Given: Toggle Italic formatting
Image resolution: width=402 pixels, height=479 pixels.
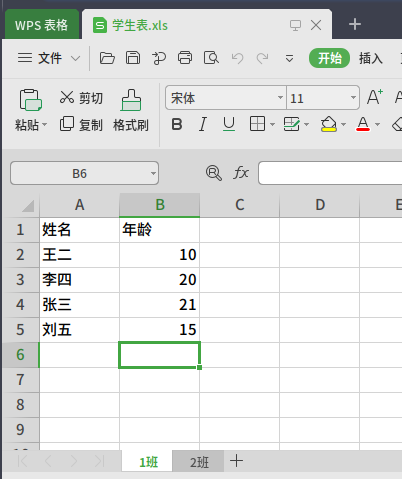Looking at the screenshot, I should (x=202, y=124).
